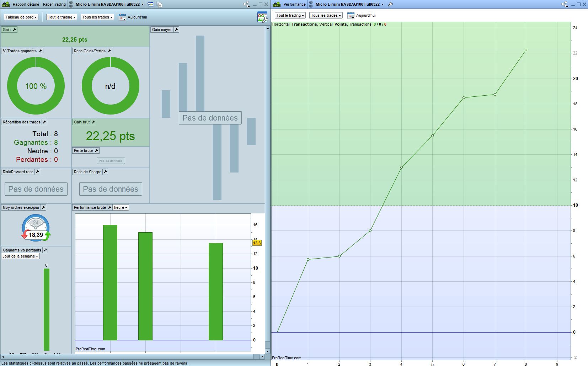This screenshot has width=588, height=366.
Task: Click the Gain moyen widget title button
Action: [162, 30]
